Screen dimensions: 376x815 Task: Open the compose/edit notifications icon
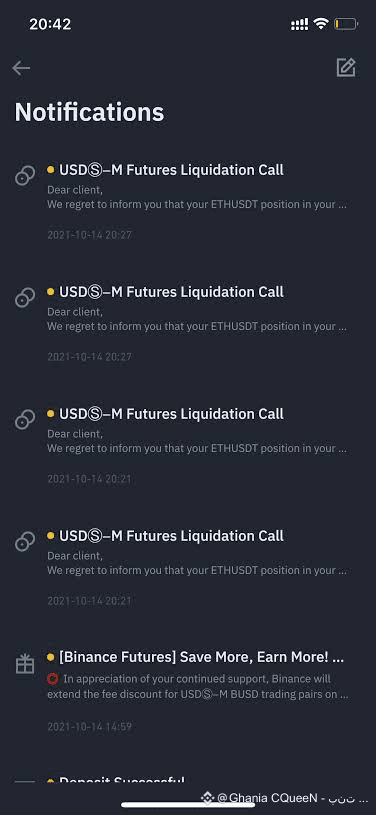[346, 68]
